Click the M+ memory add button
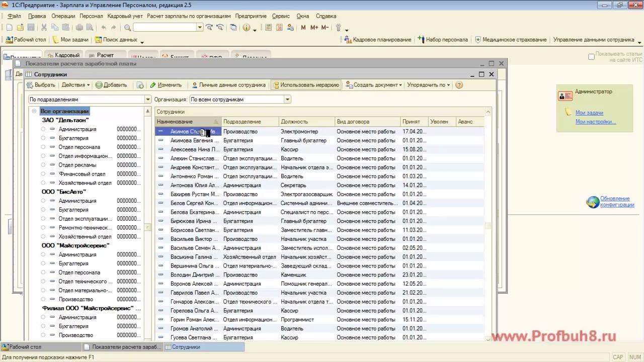 (x=314, y=28)
